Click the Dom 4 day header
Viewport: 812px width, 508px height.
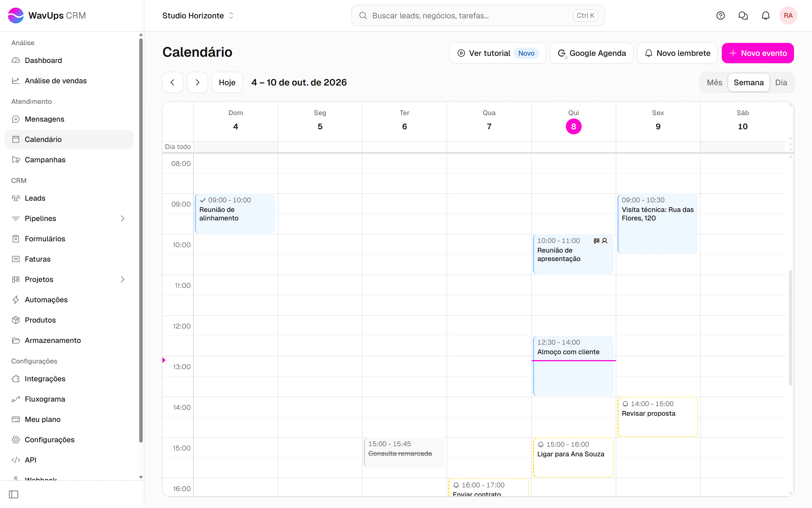click(x=235, y=121)
